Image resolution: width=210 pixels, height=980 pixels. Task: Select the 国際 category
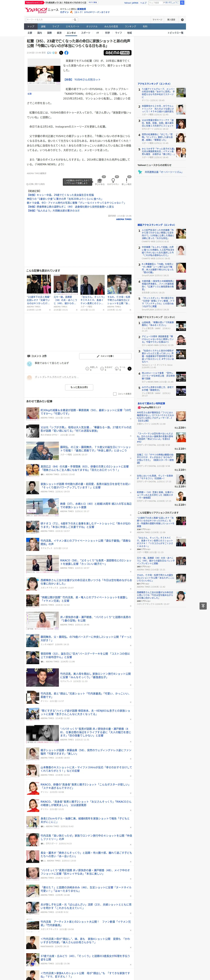pyautogui.click(x=49, y=33)
